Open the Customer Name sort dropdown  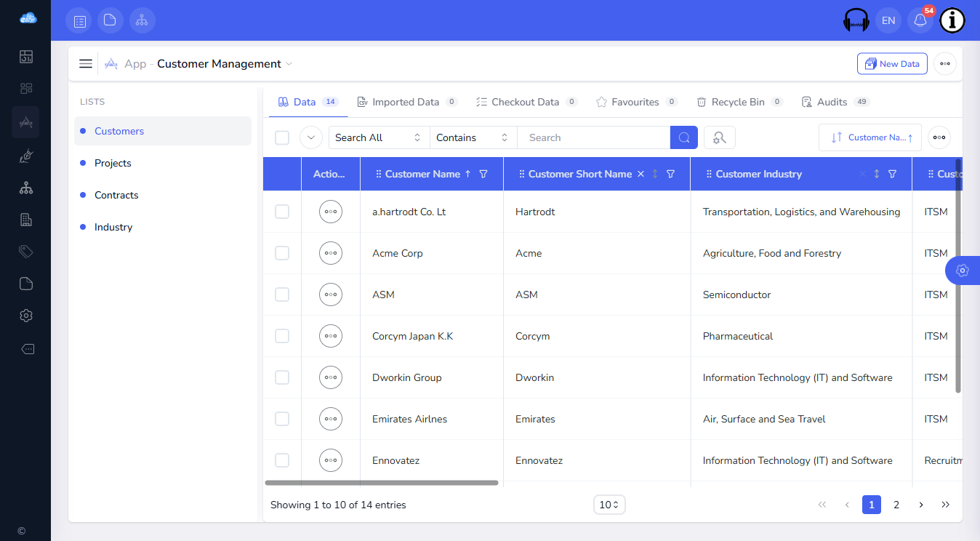pyautogui.click(x=870, y=137)
